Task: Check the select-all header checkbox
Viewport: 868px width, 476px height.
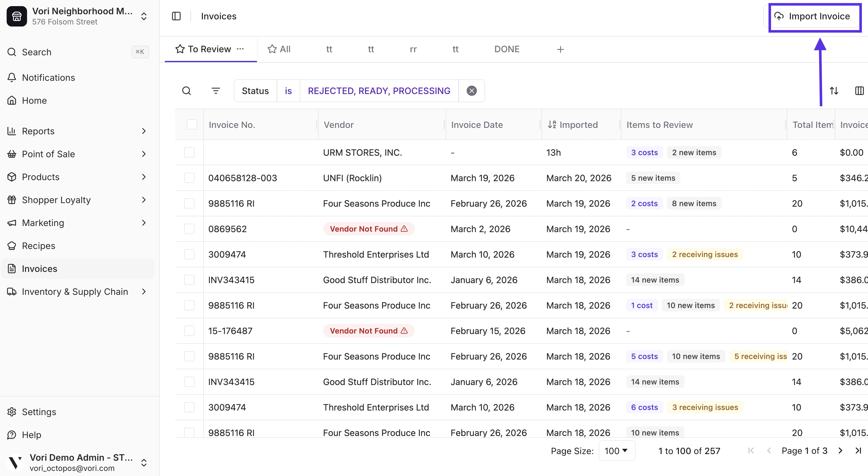Action: point(192,125)
